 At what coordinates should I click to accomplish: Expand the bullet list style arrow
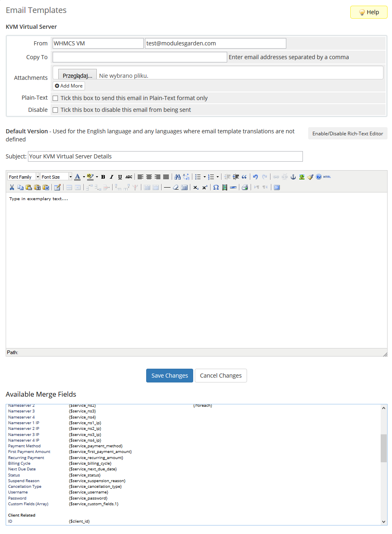pos(205,177)
